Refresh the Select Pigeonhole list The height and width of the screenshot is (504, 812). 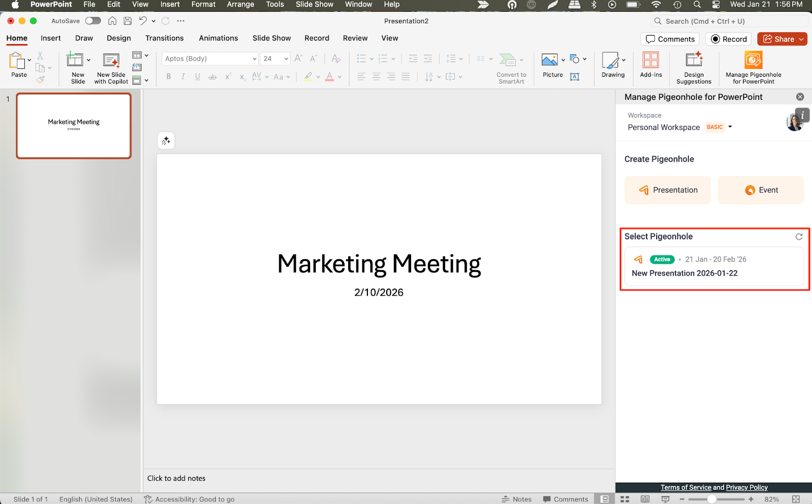click(799, 237)
